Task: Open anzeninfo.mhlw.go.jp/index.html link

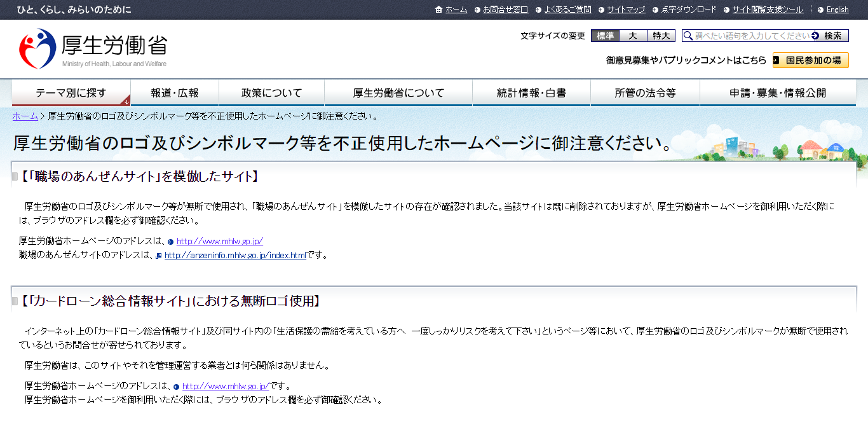Action: [x=235, y=255]
